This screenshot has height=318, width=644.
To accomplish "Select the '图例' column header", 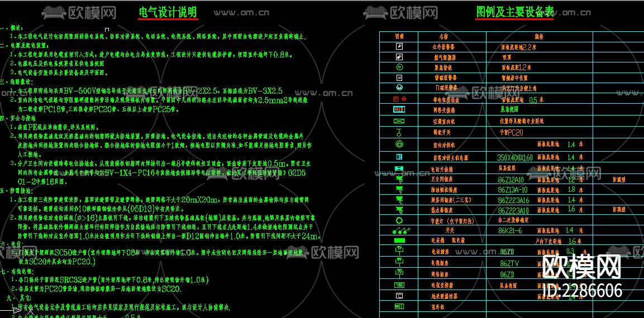I will pyautogui.click(x=399, y=36).
